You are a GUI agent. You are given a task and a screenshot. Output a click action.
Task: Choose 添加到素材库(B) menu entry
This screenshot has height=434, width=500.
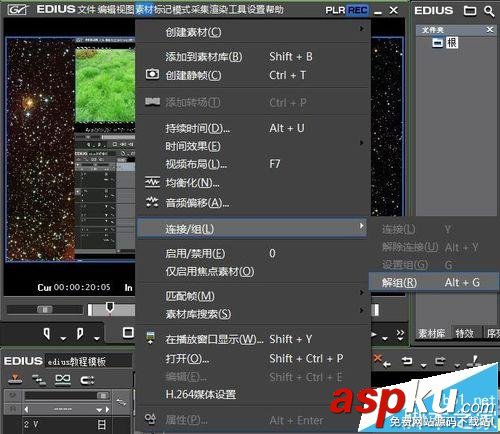pos(253,57)
